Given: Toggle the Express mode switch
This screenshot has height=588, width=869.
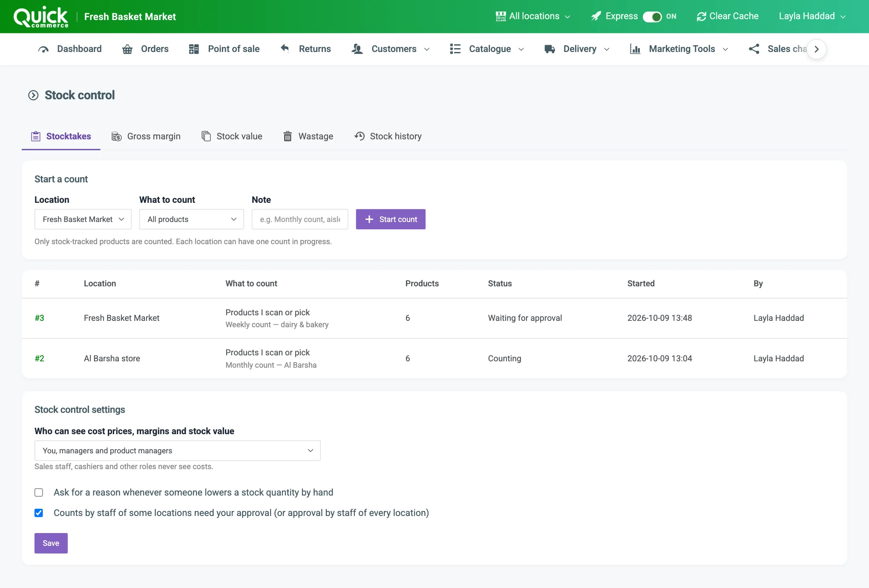Looking at the screenshot, I should tap(652, 17).
